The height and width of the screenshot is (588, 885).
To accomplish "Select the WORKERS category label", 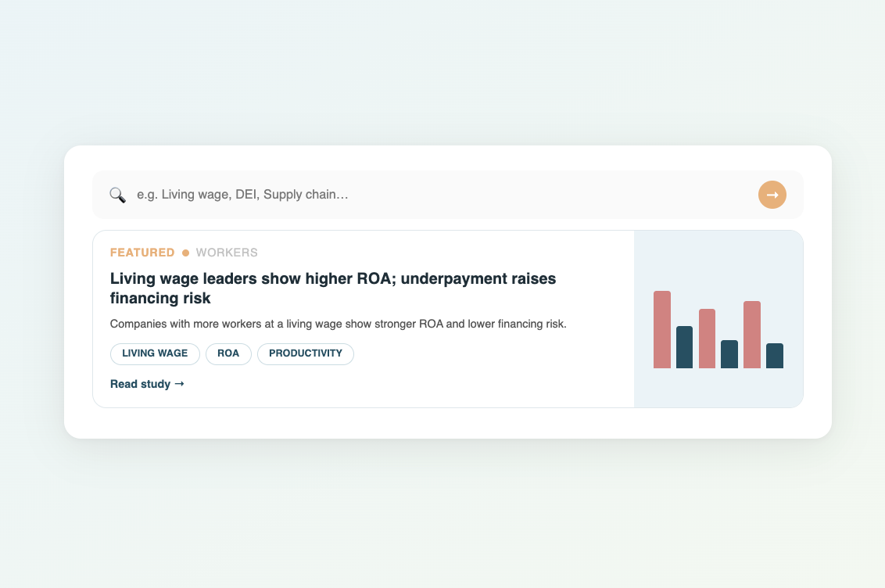I will (227, 253).
